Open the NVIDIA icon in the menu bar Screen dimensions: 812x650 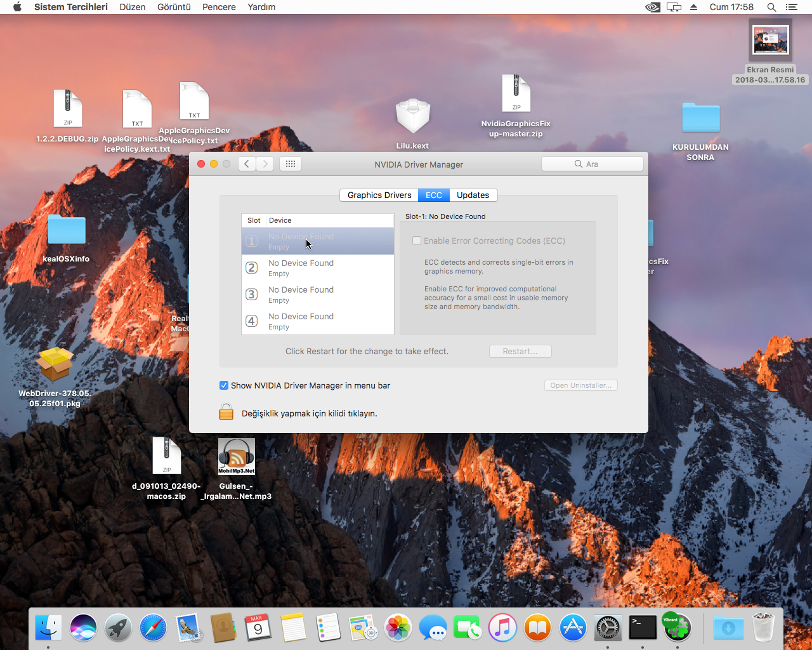click(x=652, y=7)
